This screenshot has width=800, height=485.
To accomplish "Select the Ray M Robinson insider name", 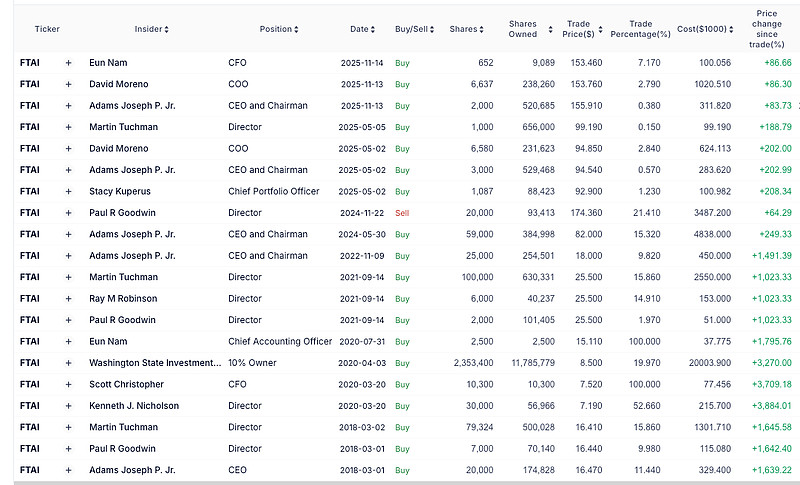I will pos(126,298).
